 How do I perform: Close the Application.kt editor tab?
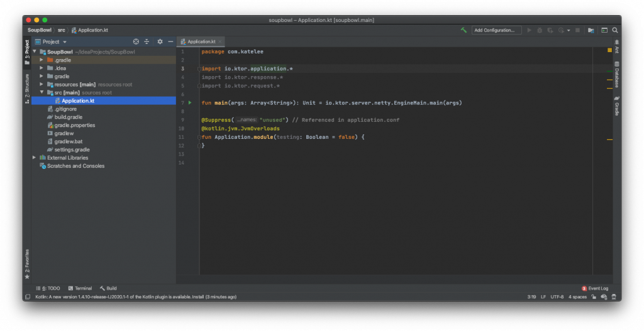point(219,41)
